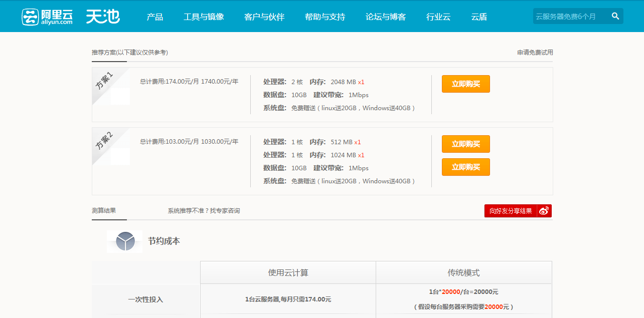Click 向好友分享结果 share button
The width and height of the screenshot is (644, 318).
[511, 211]
